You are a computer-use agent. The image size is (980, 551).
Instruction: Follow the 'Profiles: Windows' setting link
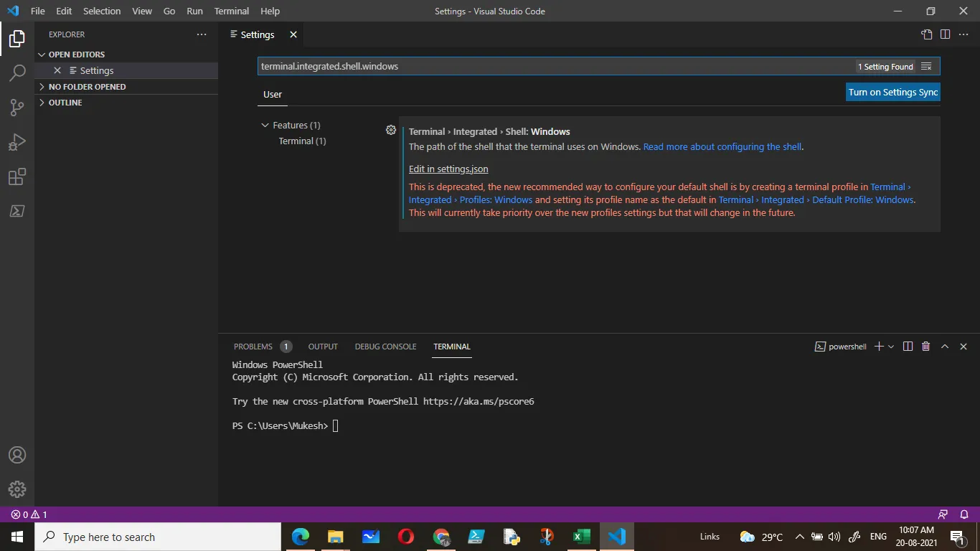point(471,199)
